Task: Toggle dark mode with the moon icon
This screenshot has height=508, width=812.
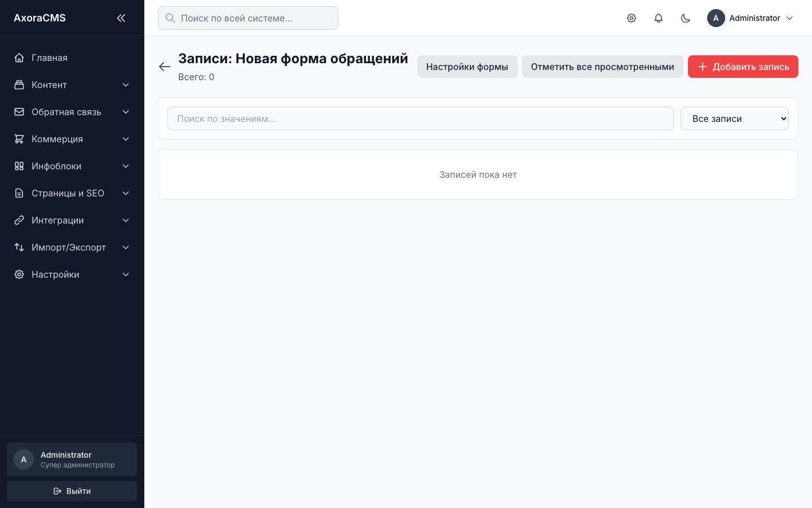Action: pos(686,18)
